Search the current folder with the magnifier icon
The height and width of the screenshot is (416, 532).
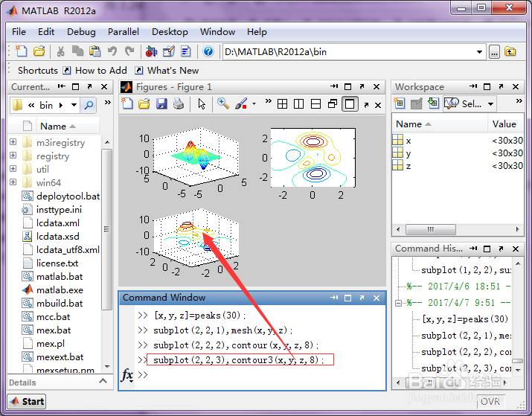tap(89, 105)
